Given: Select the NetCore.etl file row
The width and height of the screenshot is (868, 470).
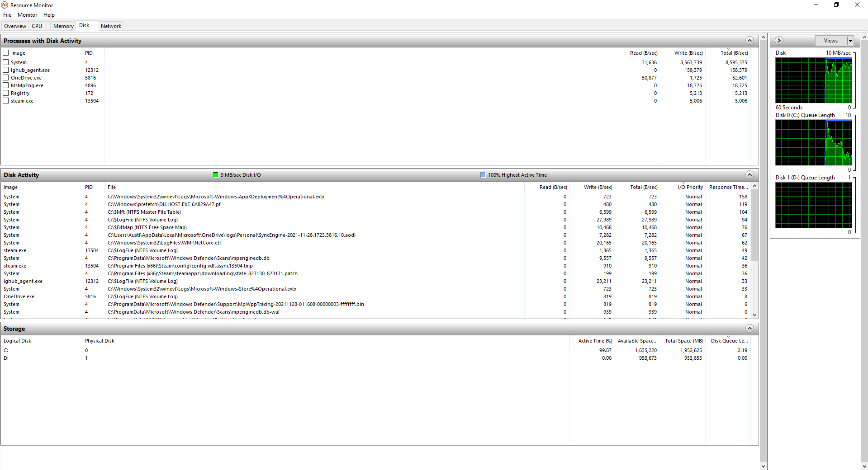Looking at the screenshot, I should 375,243.
